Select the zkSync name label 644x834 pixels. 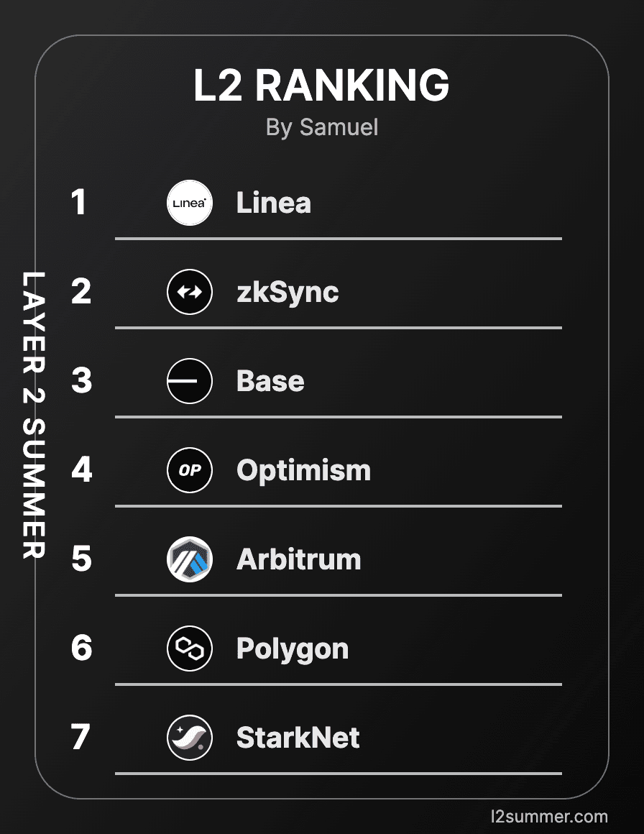pos(287,293)
